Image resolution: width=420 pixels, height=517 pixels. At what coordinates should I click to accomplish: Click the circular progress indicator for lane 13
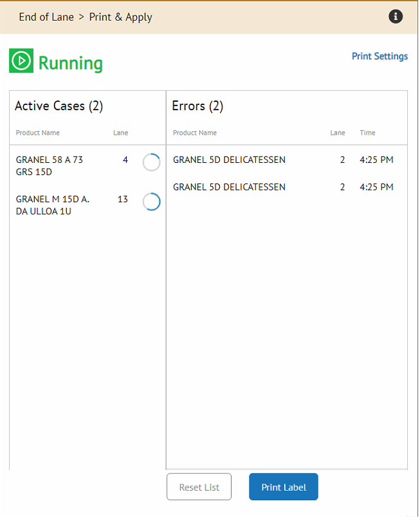click(151, 202)
